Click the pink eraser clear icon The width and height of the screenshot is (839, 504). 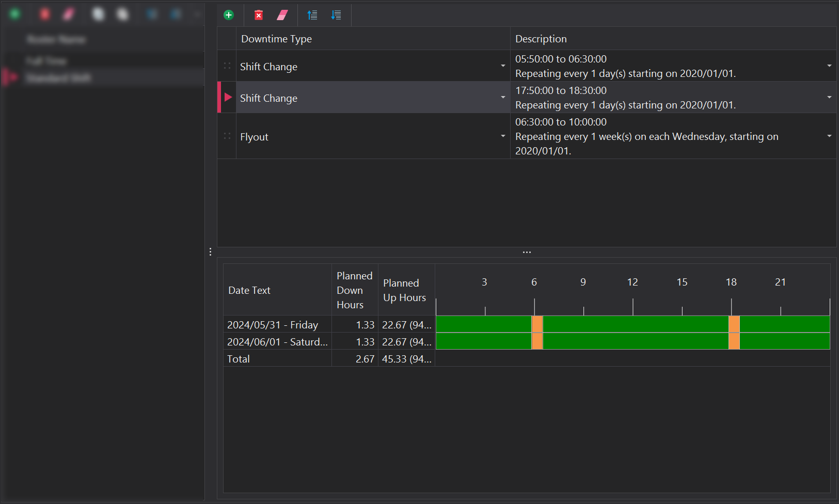click(282, 15)
